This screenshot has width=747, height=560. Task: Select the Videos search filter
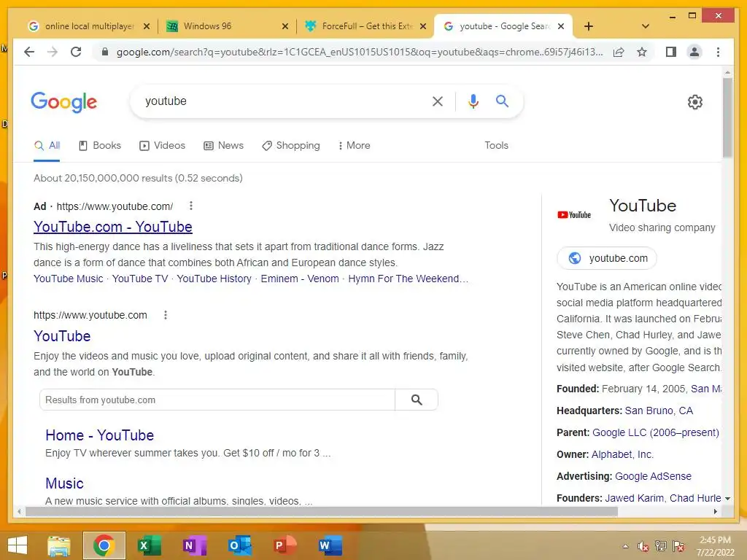[162, 145]
